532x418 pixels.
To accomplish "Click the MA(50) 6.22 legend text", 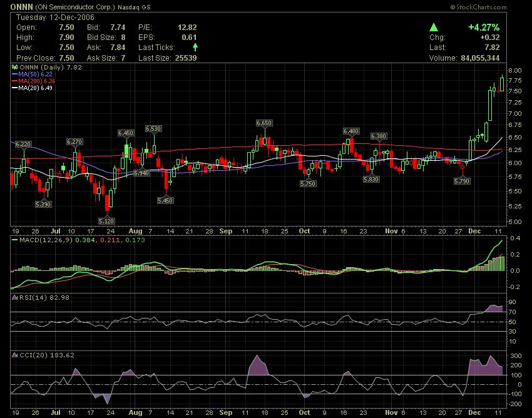I will [x=35, y=74].
